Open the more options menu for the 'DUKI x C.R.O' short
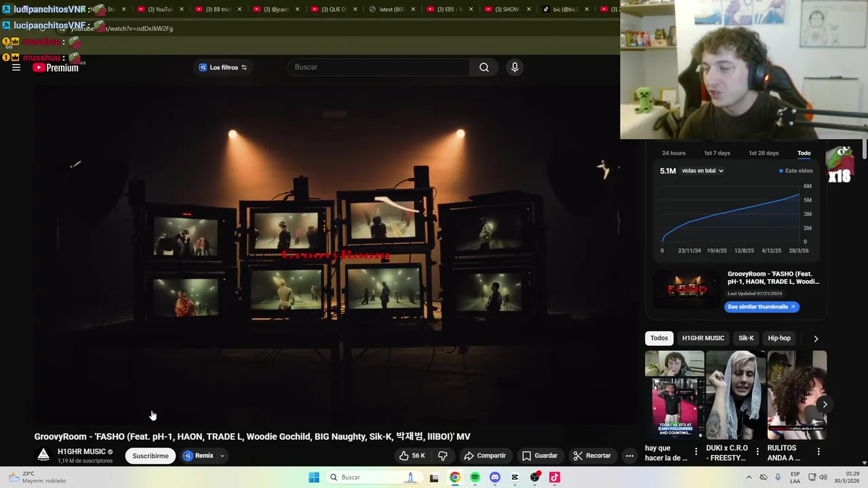 757,451
